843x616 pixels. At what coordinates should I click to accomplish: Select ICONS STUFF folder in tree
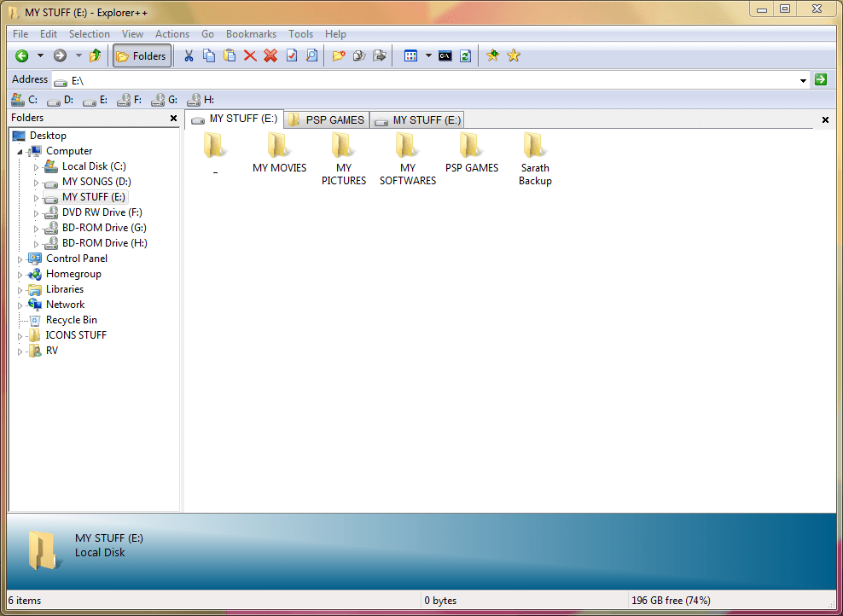[x=76, y=335]
